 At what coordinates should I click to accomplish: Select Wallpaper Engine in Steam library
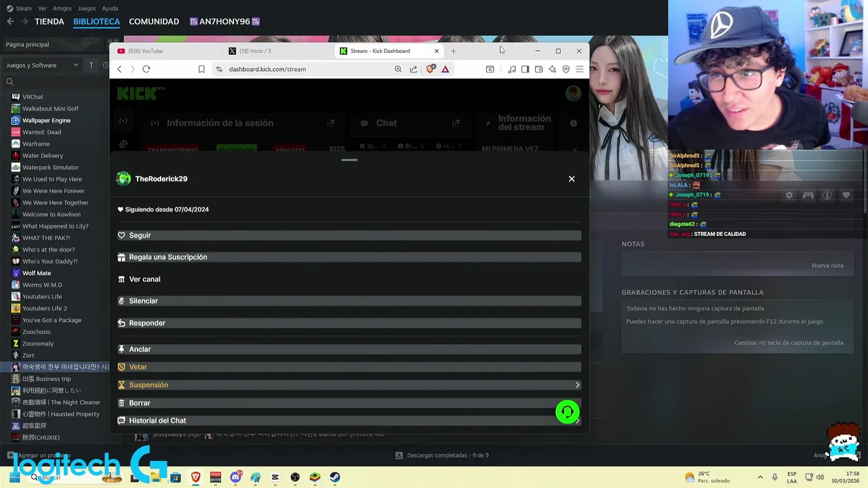pyautogui.click(x=46, y=121)
